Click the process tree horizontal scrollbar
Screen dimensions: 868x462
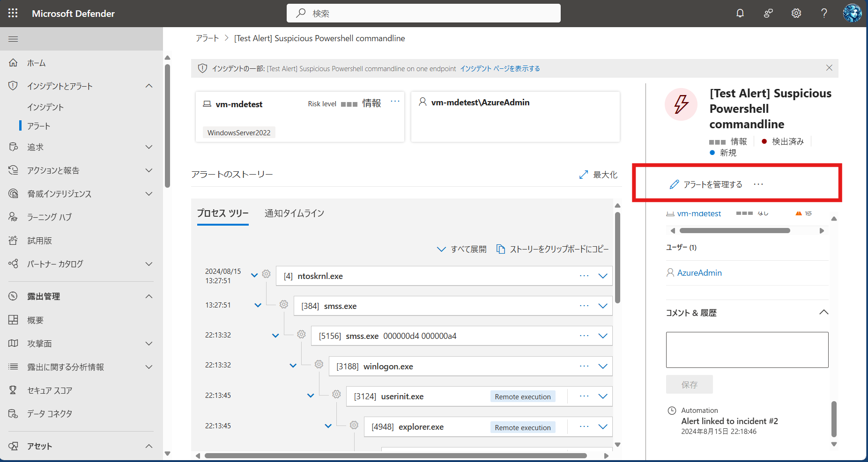pos(396,455)
